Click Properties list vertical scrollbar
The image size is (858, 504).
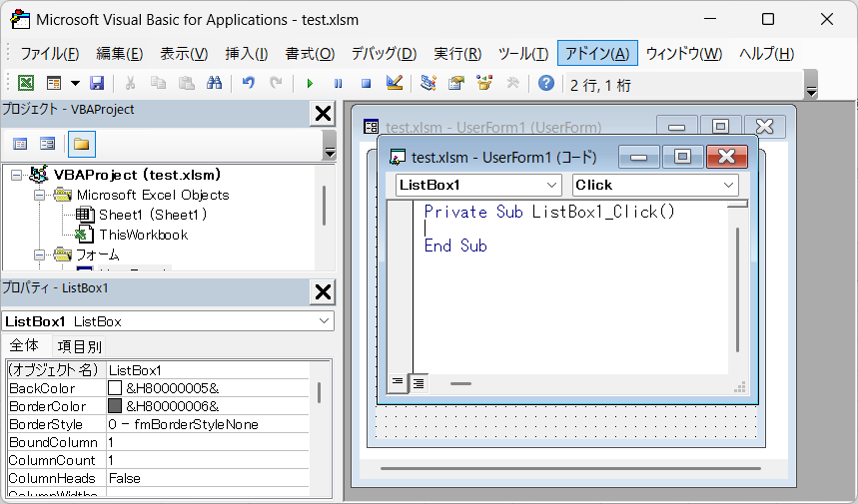click(319, 392)
